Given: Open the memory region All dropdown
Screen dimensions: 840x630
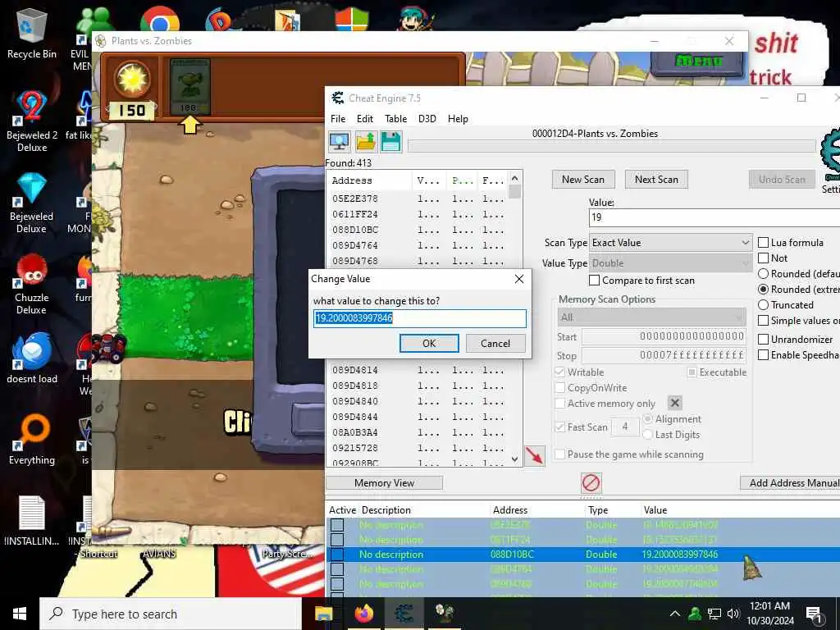Looking at the screenshot, I should 651,317.
